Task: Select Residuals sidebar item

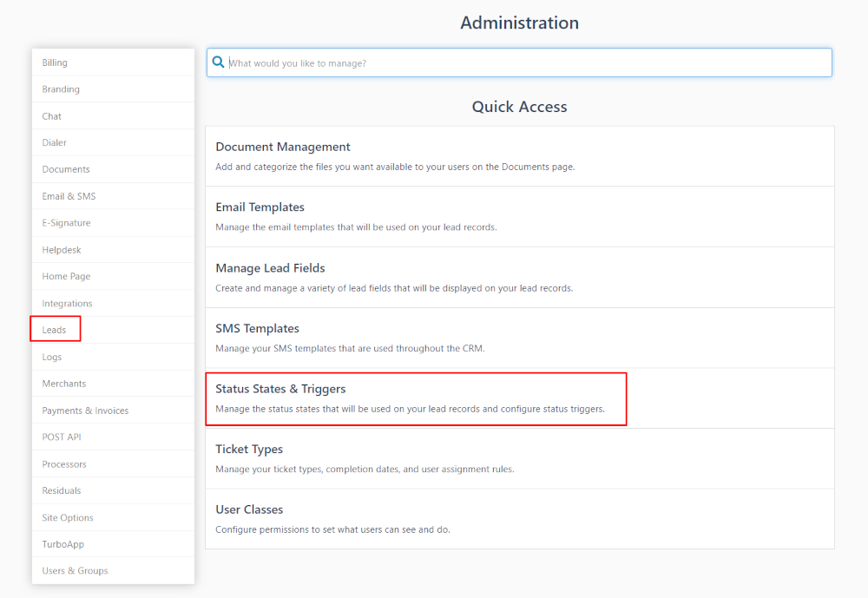Action: [114, 490]
